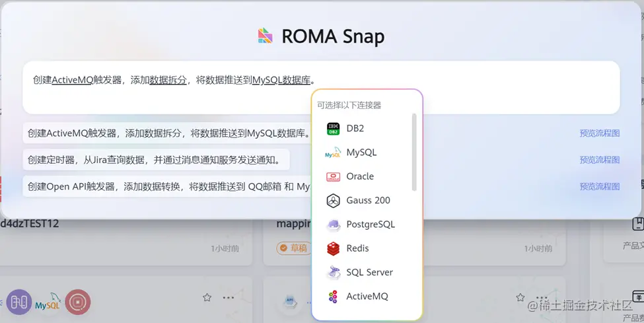Preview flowchart for the ActiveMQ trigger suggestion
Screen dimensions: 644x323
(x=599, y=133)
